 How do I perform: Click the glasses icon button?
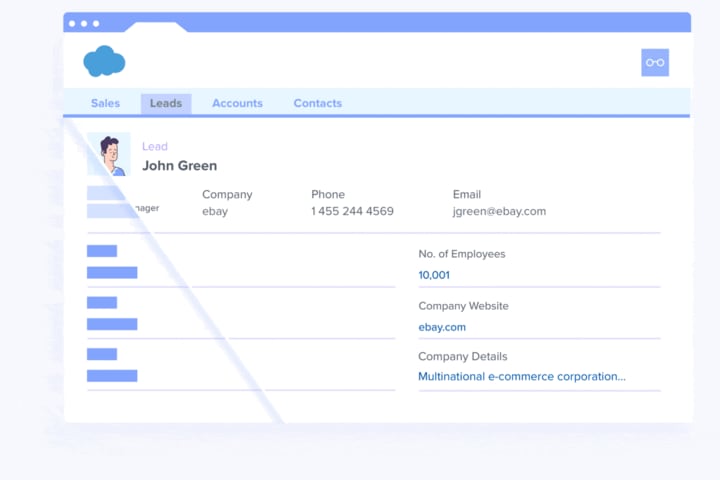coord(655,62)
